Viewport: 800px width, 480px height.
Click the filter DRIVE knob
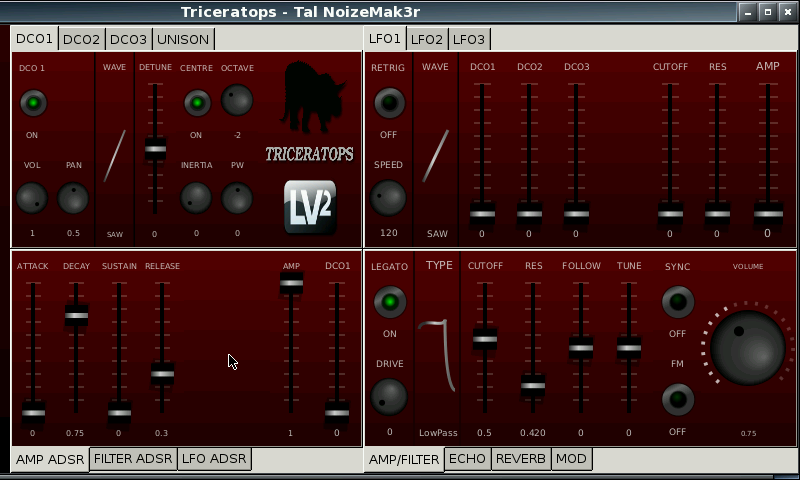[x=389, y=397]
